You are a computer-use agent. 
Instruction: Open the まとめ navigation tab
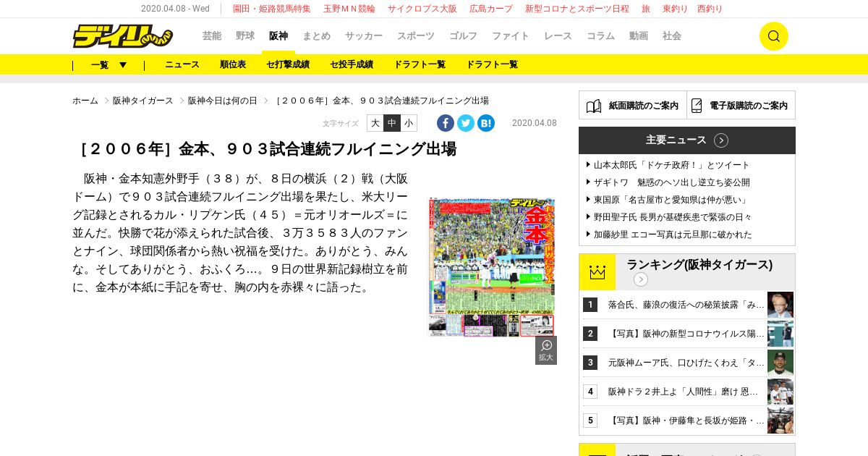317,36
